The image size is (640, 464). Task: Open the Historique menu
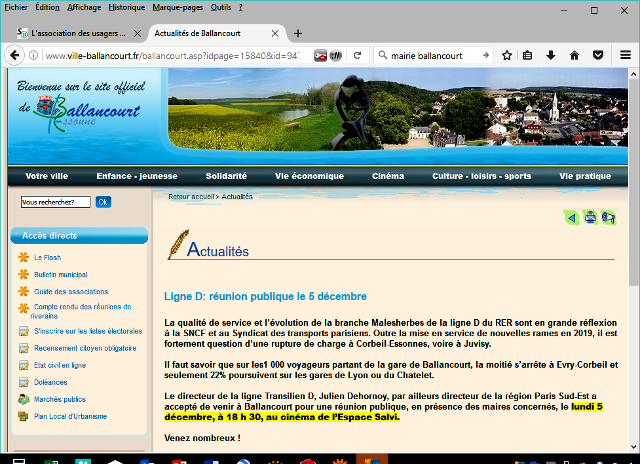(127, 7)
